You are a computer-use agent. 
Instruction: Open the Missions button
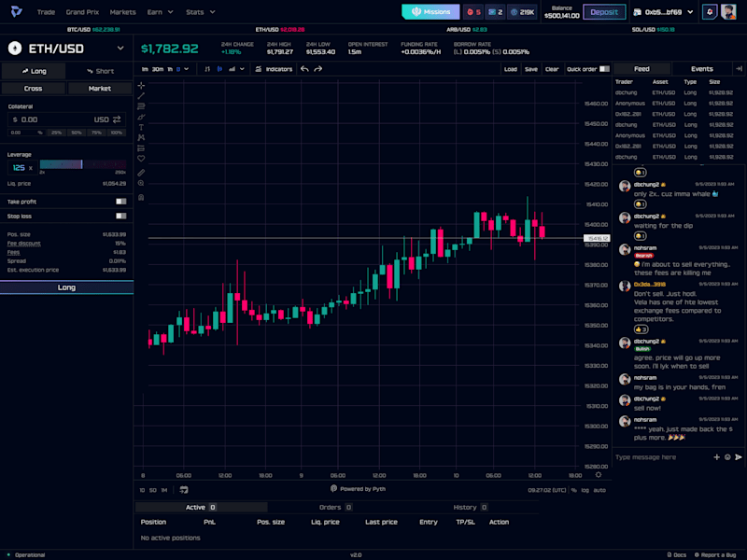(x=430, y=12)
